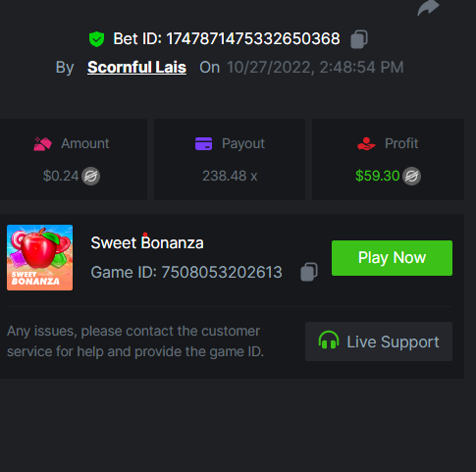Screen dimensions: 476x472
Task: Click the $59.30 profit amount
Action: coord(378,176)
